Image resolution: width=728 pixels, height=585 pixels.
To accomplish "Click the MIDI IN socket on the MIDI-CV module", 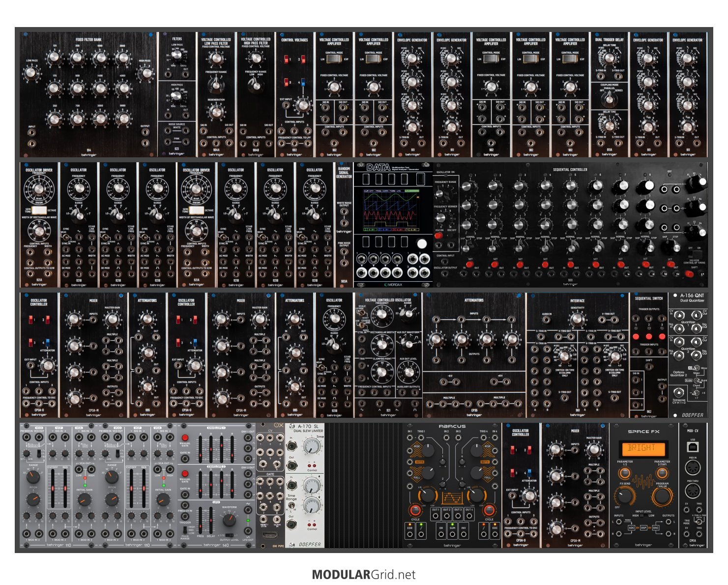I will [x=693, y=468].
